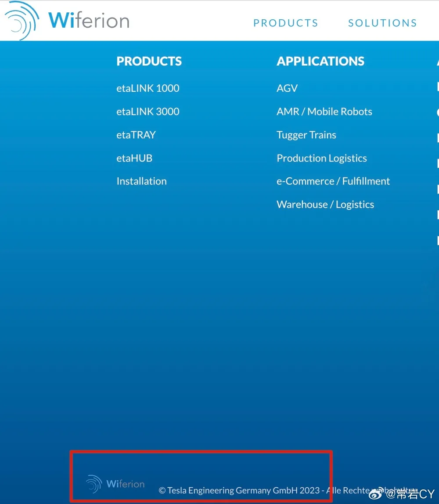439x504 pixels.
Task: Open the SOLUTIONS navigation menu
Action: pos(382,23)
